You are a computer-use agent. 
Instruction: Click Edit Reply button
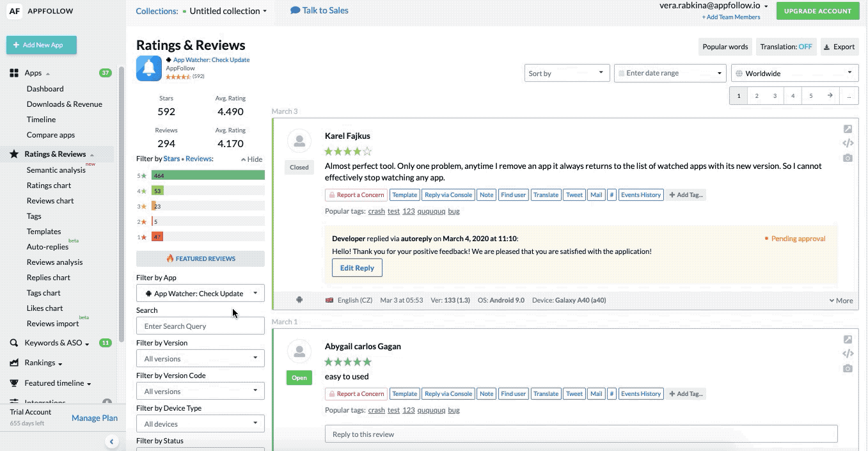357,268
